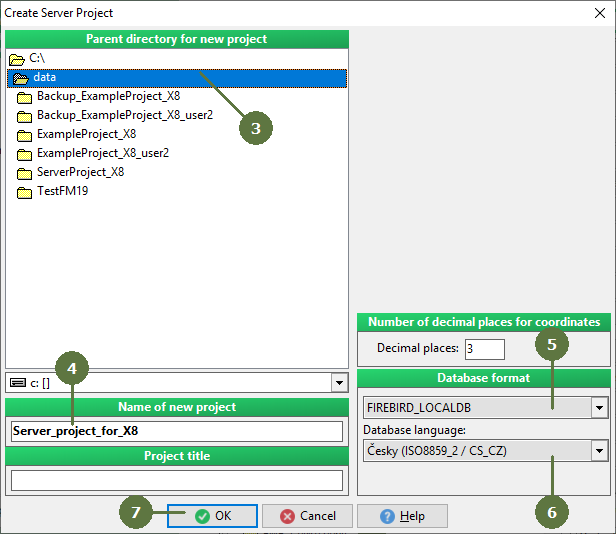Click the yellow folder icon for TestFM19
This screenshot has width=616, height=534.
pos(25,192)
